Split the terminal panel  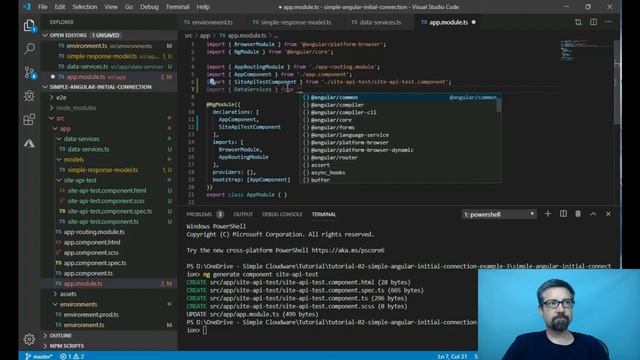coord(563,214)
